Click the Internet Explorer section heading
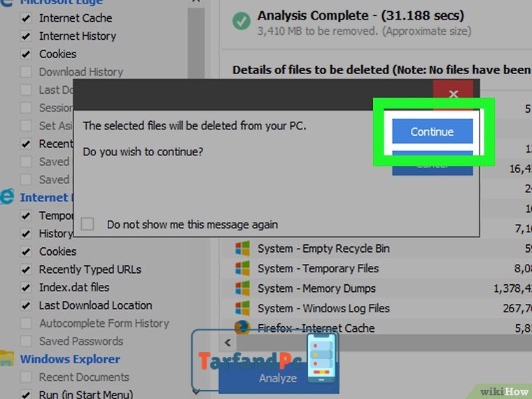This screenshot has height=399, width=532. [x=46, y=197]
